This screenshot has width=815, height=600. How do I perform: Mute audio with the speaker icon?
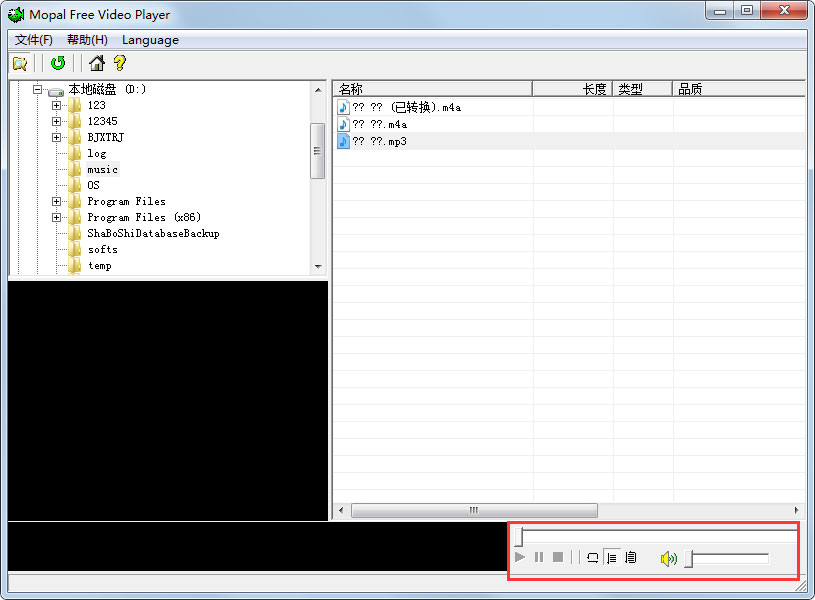click(x=669, y=558)
